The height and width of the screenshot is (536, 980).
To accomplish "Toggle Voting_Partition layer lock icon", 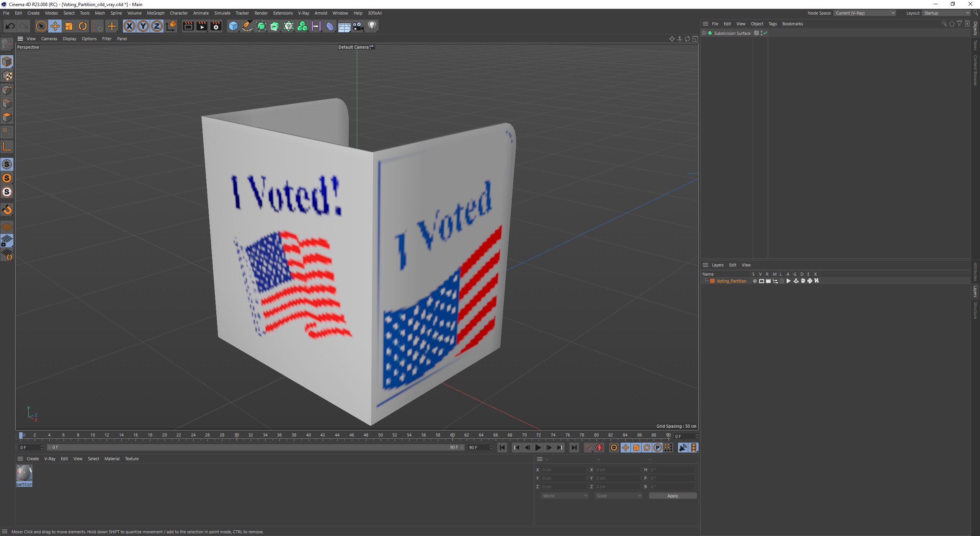I will [x=782, y=281].
